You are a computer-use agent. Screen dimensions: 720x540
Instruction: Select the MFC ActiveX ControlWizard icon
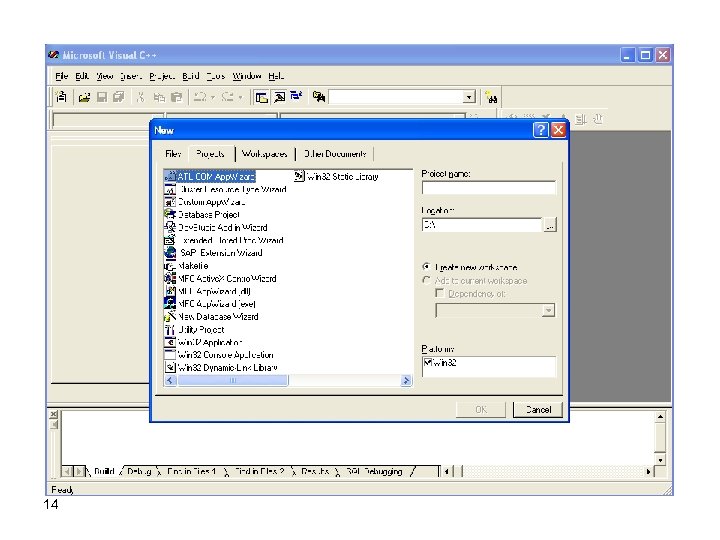point(170,278)
